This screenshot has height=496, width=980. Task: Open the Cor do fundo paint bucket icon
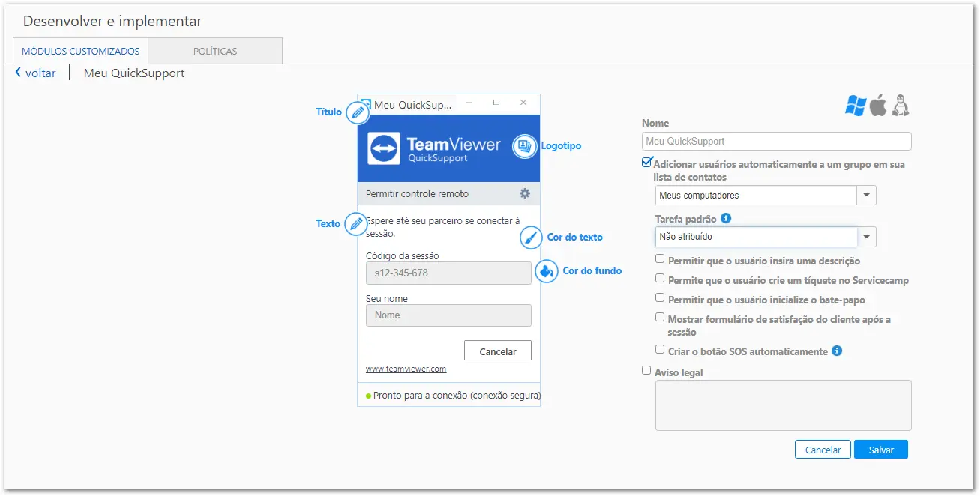[547, 270]
